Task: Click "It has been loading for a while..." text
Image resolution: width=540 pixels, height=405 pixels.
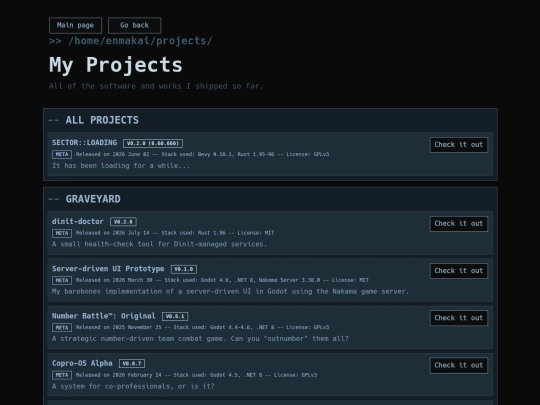Action: pos(121,166)
